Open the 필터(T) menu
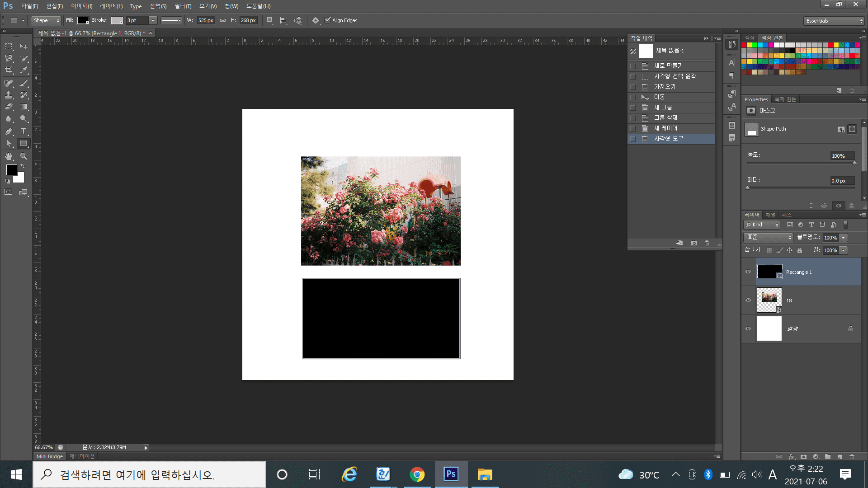Viewport: 868px width, 488px height. tap(183, 6)
